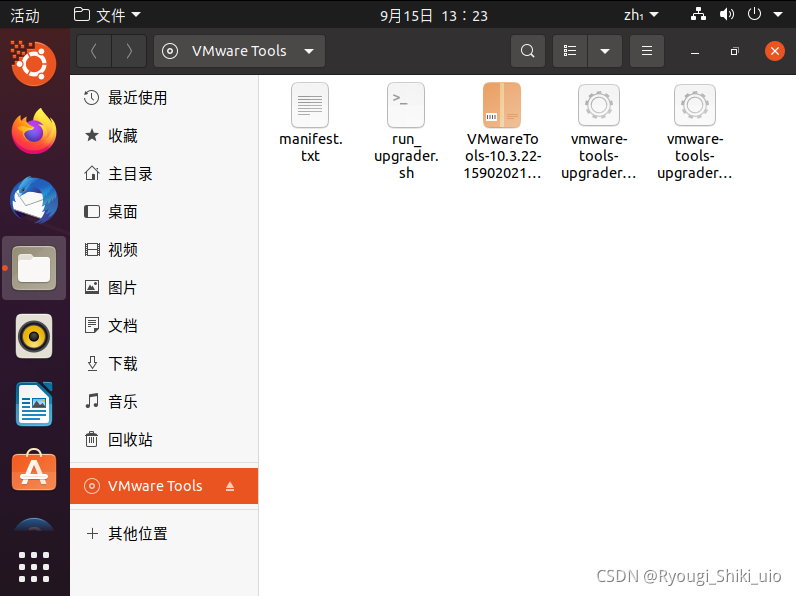Click the Files icon in the dock

[x=34, y=268]
